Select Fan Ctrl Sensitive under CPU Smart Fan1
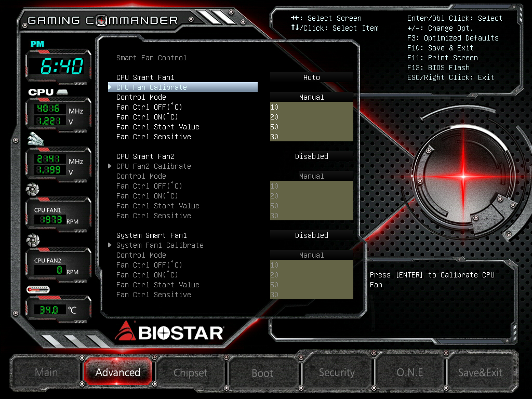532x399 pixels. point(153,137)
